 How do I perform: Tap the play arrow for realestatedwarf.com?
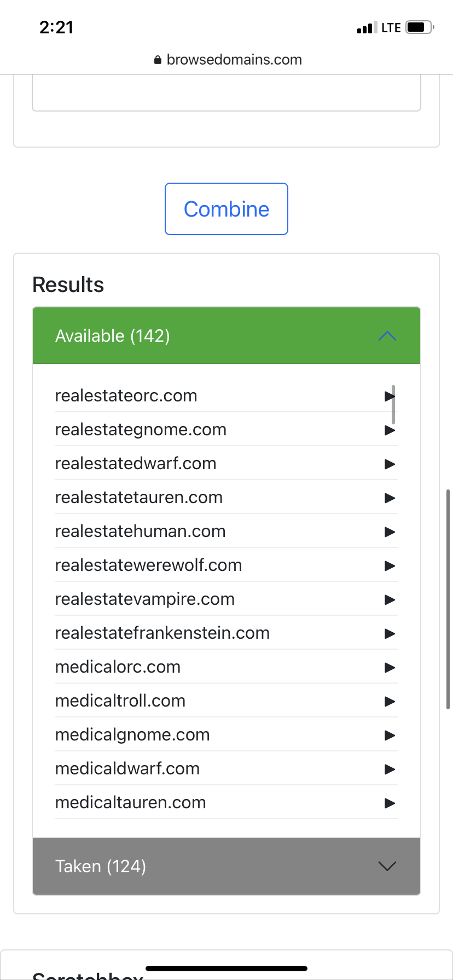390,464
